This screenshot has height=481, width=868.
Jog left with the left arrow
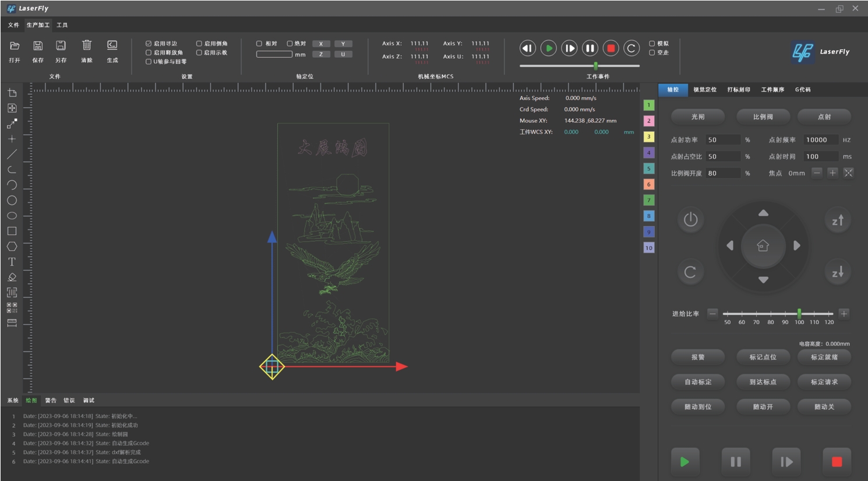[x=730, y=245]
